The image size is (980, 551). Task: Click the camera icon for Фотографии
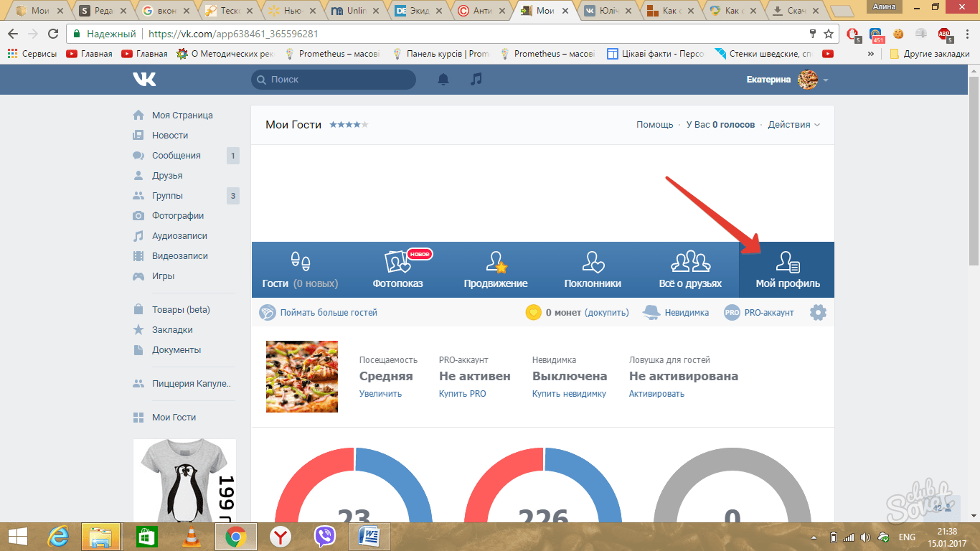pos(138,215)
